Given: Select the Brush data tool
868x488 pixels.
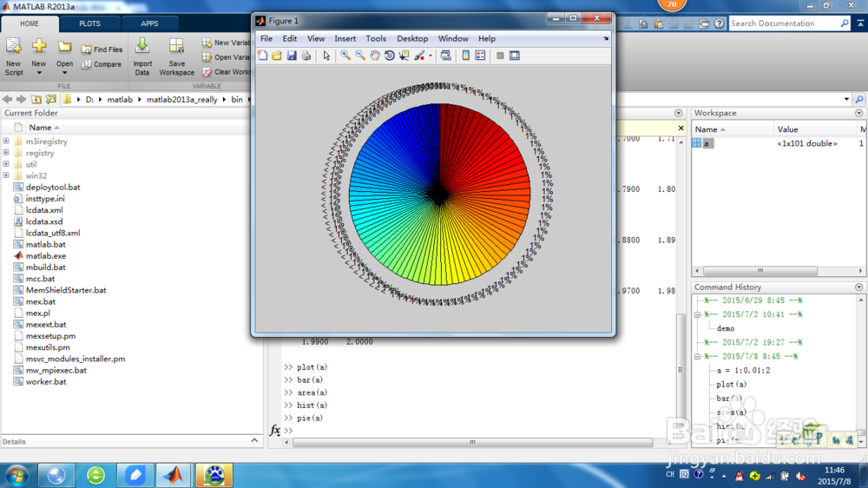Looking at the screenshot, I should click(419, 56).
